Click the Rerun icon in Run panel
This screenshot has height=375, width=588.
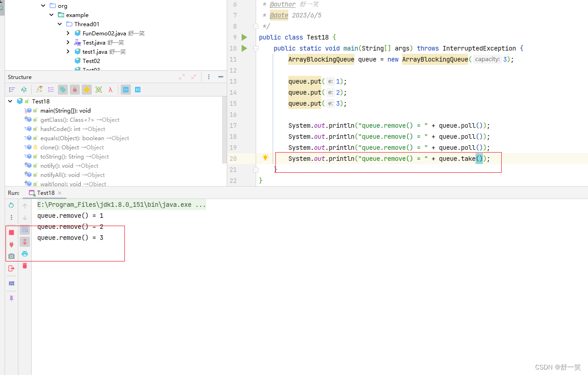coord(11,205)
